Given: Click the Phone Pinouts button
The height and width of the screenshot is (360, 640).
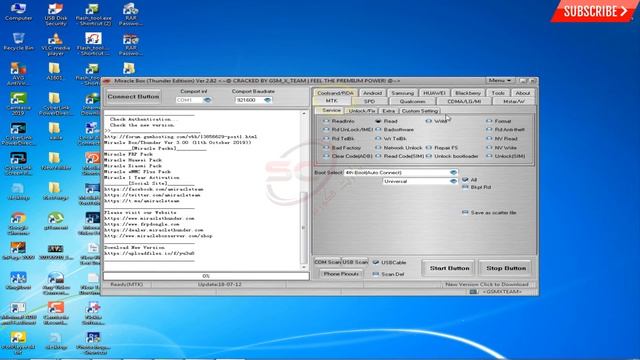Looking at the screenshot, I should click(x=341, y=274).
